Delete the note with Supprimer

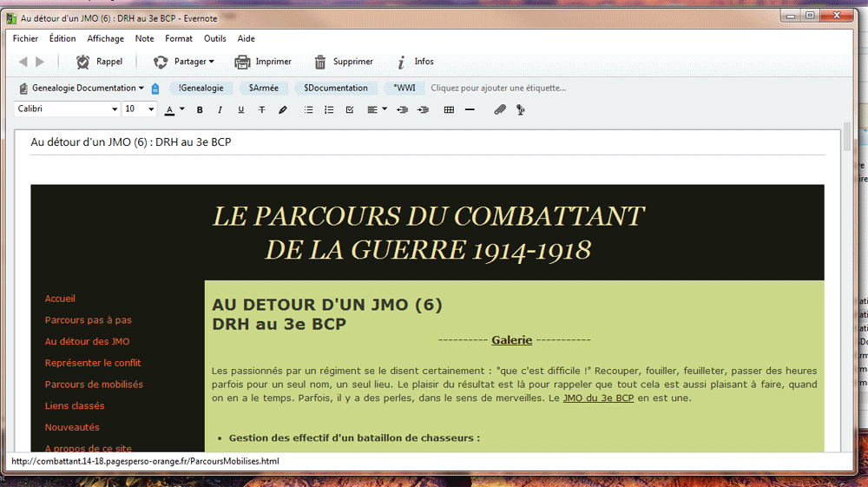[343, 62]
